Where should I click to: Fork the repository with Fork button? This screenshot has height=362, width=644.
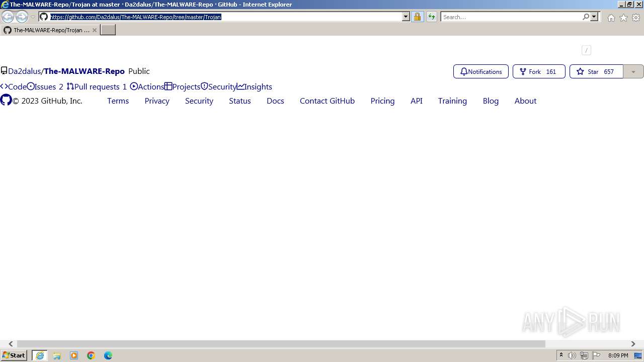point(539,71)
